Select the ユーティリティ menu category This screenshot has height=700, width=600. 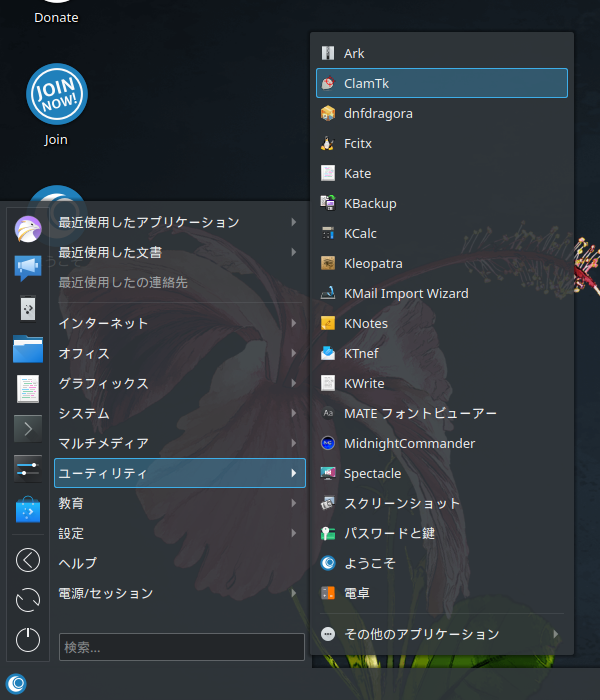[179, 473]
